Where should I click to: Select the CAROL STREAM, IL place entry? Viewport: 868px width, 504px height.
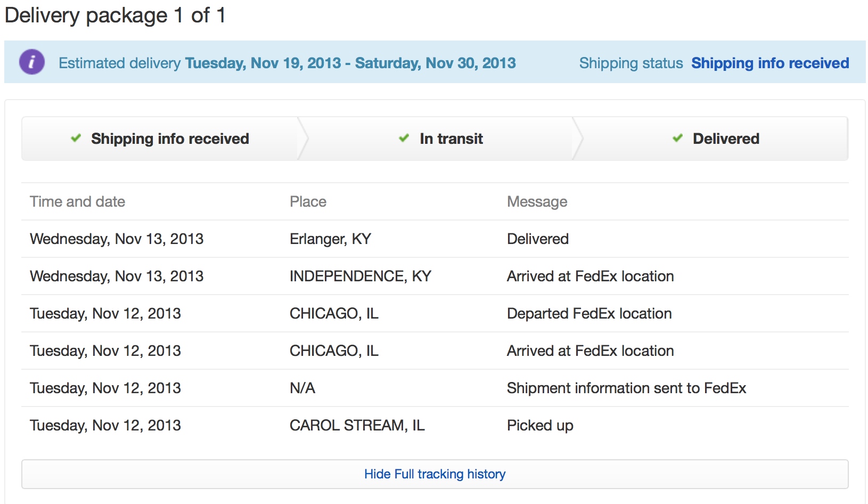[357, 425]
